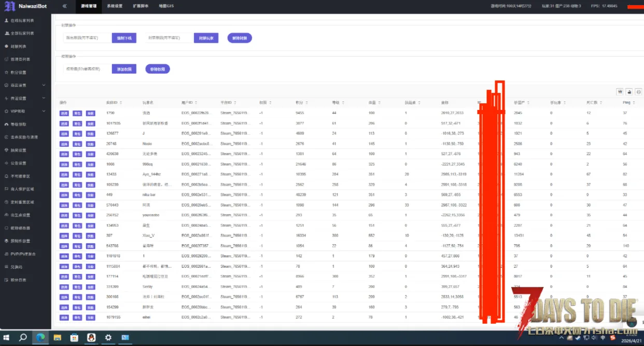Image resolution: width=644 pixels, height=346 pixels.
Task: Open Microsoft Edge from the taskbar
Action: pyautogui.click(x=40, y=337)
